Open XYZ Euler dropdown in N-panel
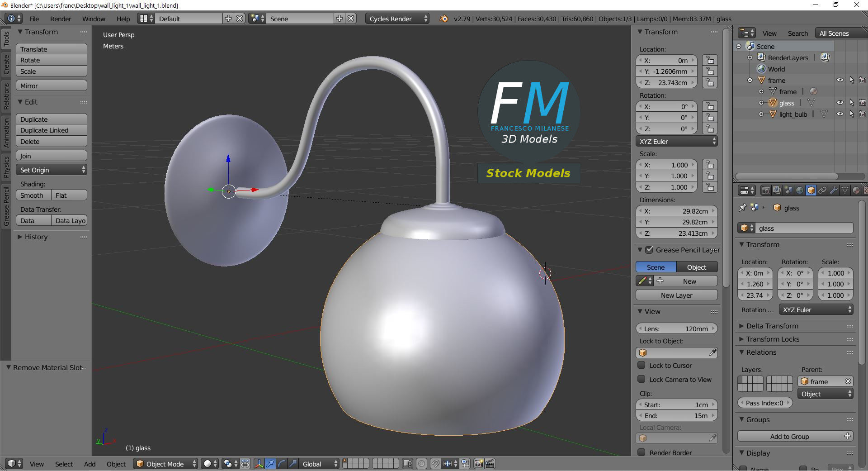Viewport: 868px width, 471px height. point(677,141)
